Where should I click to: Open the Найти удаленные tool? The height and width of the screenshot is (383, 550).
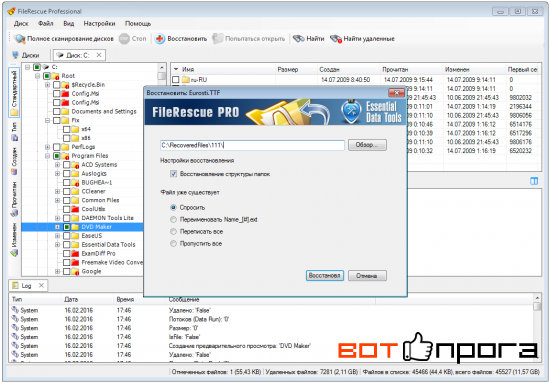[x=362, y=39]
